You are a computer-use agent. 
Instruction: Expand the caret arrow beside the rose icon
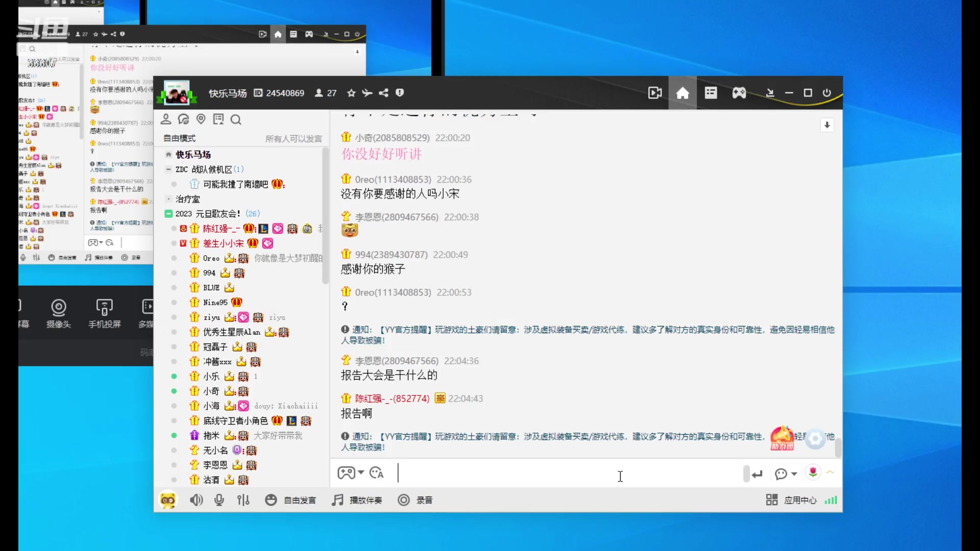tap(830, 472)
